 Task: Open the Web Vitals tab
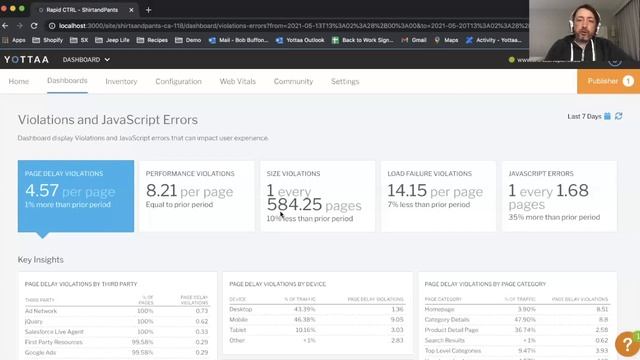(238, 81)
